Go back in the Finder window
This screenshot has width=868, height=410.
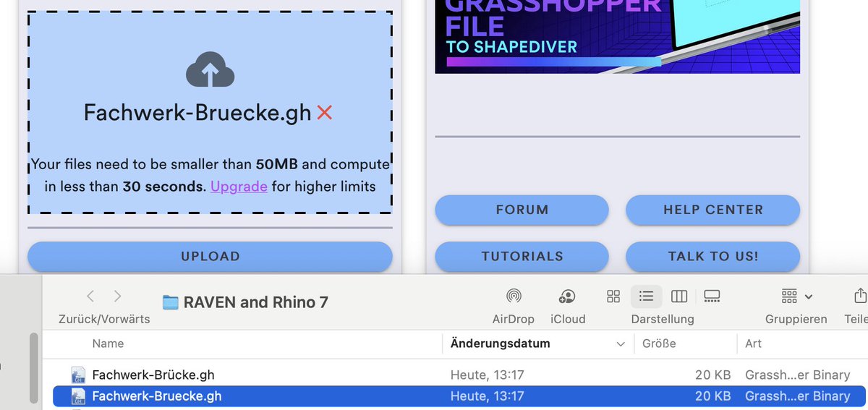click(x=90, y=296)
